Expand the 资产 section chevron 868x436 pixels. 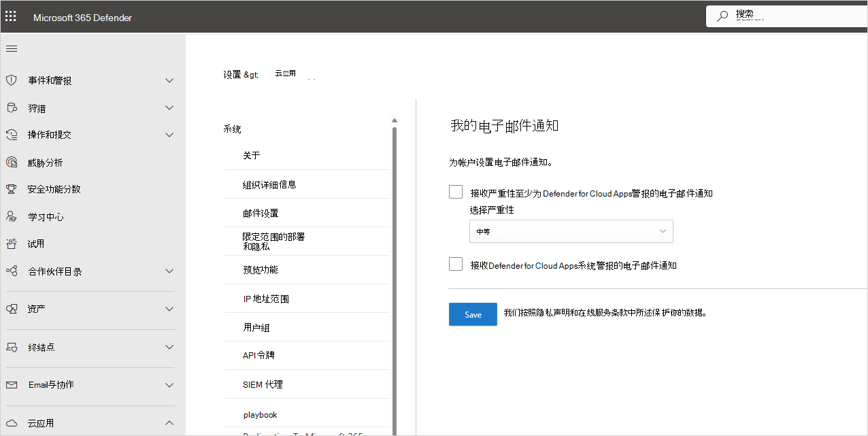point(169,309)
